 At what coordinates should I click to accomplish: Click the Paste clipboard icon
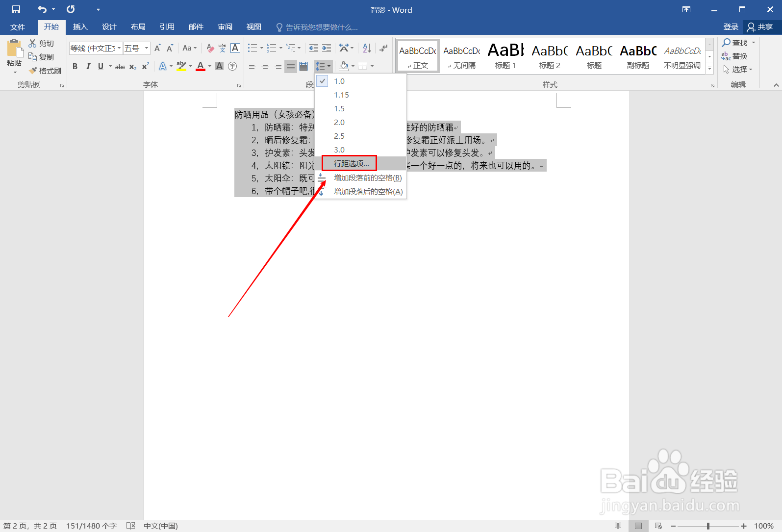(x=15, y=49)
